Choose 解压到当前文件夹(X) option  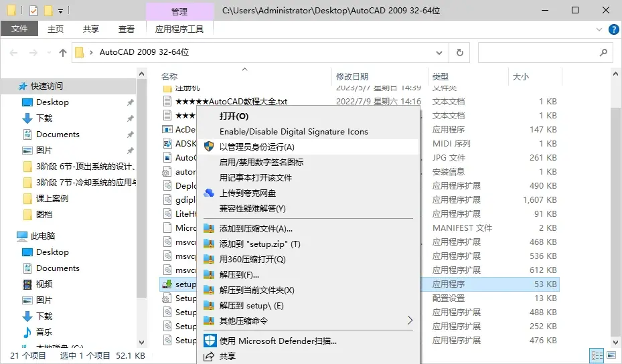[x=256, y=290]
